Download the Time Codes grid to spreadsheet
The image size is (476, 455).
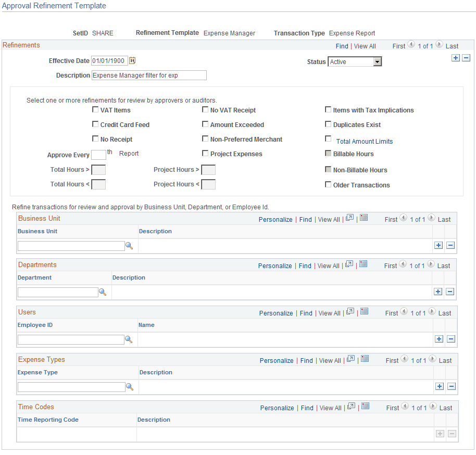365,406
